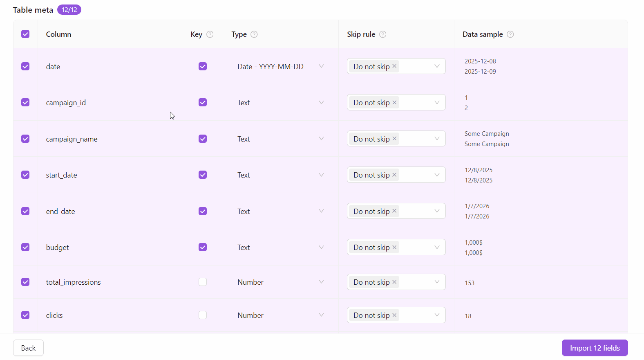The height and width of the screenshot is (360, 644).
Task: Disable the Key checkbox for campaign_id
Action: coord(203,102)
